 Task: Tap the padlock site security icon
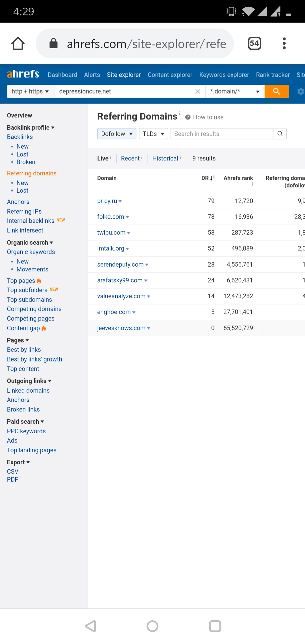[x=53, y=43]
